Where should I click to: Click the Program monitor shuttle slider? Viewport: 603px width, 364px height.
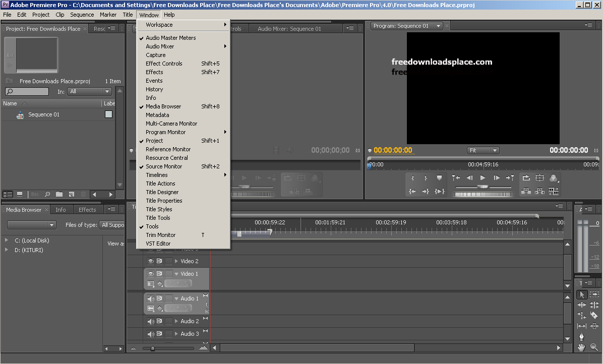(x=483, y=187)
